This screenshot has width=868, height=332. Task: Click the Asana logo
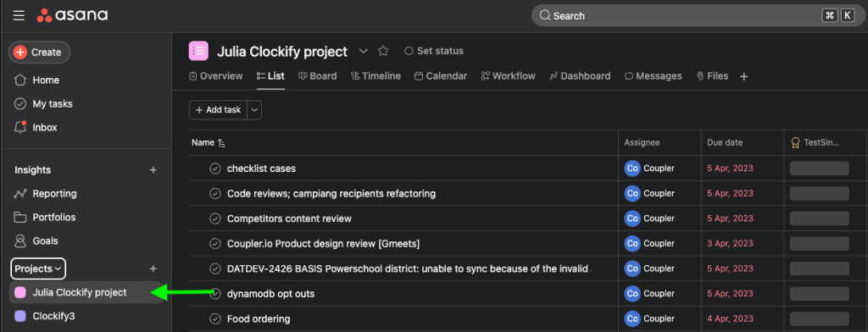pos(73,15)
